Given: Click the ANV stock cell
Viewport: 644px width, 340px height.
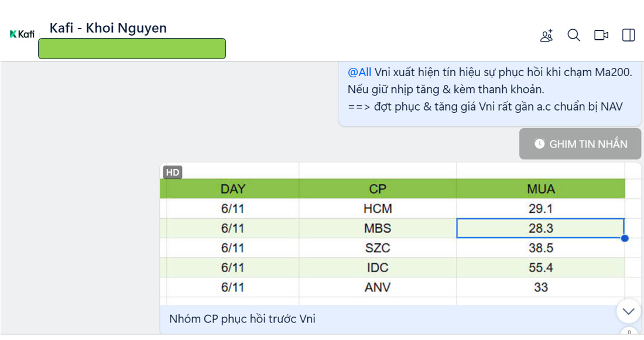Looking at the screenshot, I should pos(378,287).
